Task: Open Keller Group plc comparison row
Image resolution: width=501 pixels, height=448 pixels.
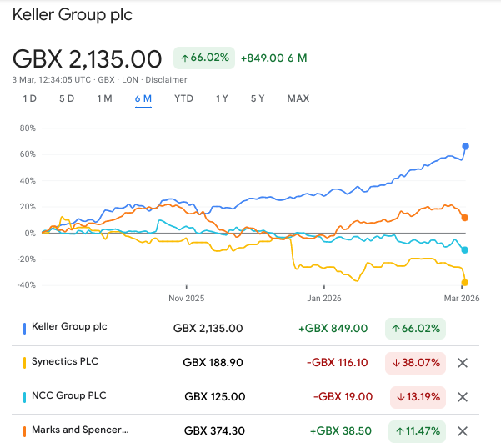Action: (245, 329)
